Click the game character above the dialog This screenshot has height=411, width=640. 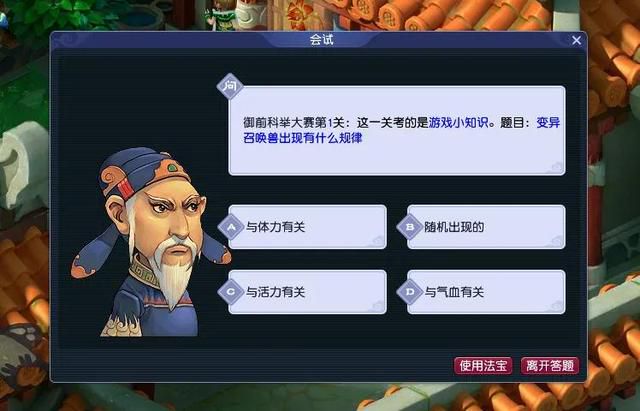tap(220, 15)
